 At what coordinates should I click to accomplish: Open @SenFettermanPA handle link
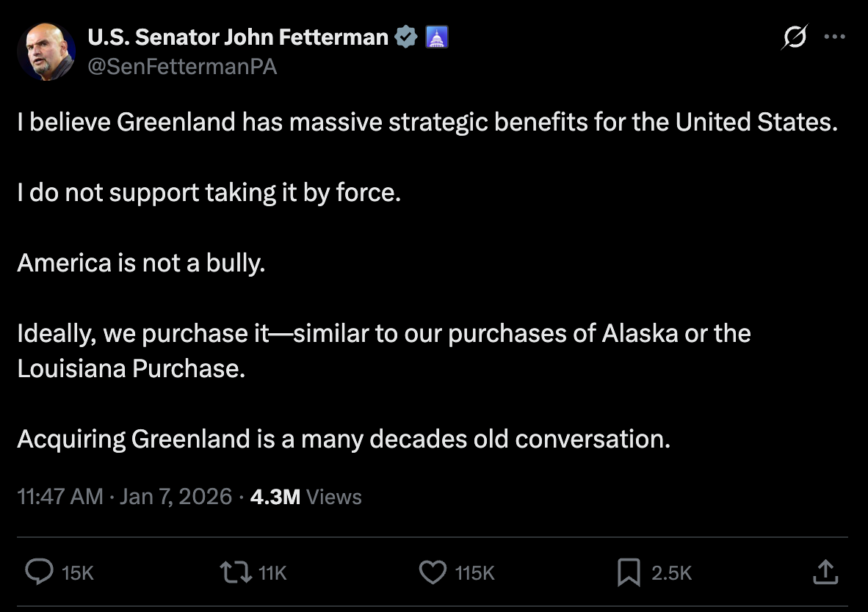pos(182,67)
